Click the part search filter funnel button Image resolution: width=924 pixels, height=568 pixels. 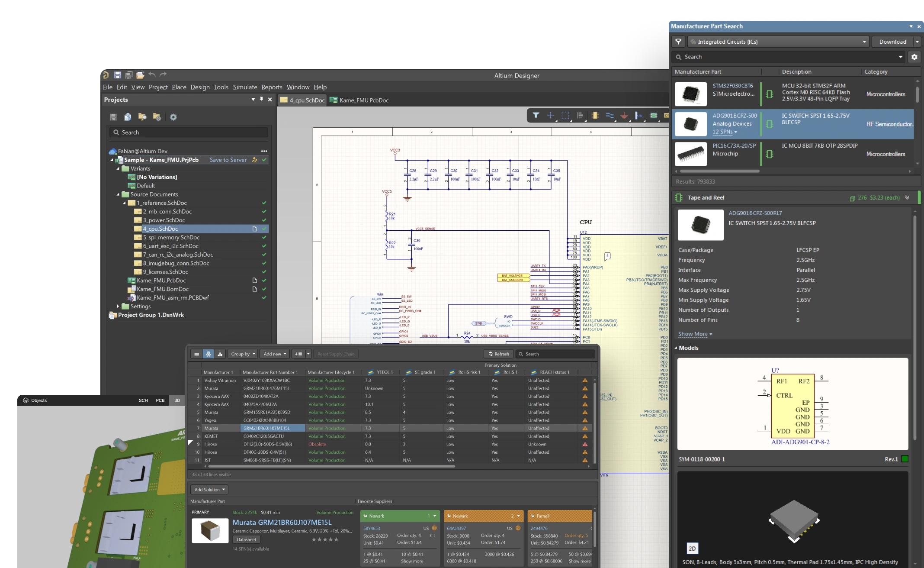(x=678, y=42)
